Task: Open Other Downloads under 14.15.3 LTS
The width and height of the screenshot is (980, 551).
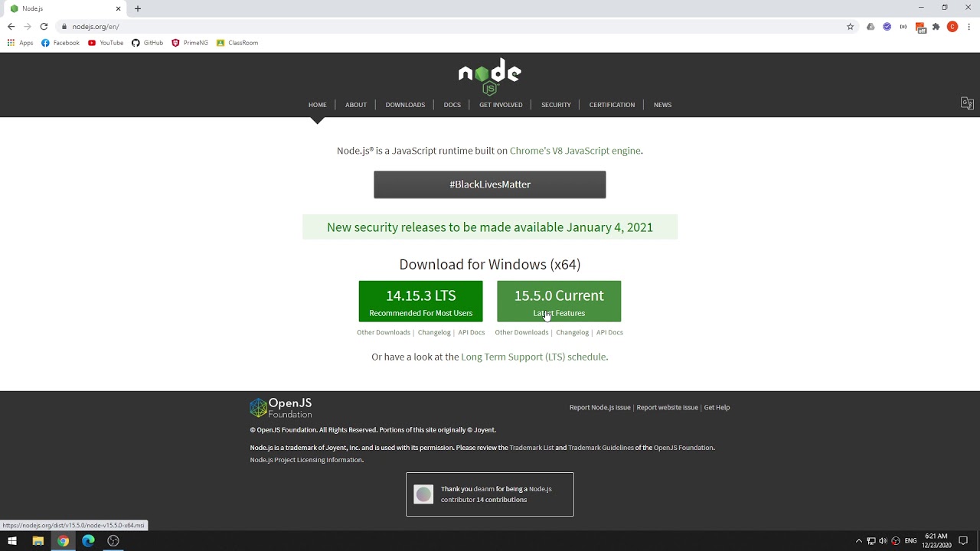Action: pyautogui.click(x=384, y=332)
